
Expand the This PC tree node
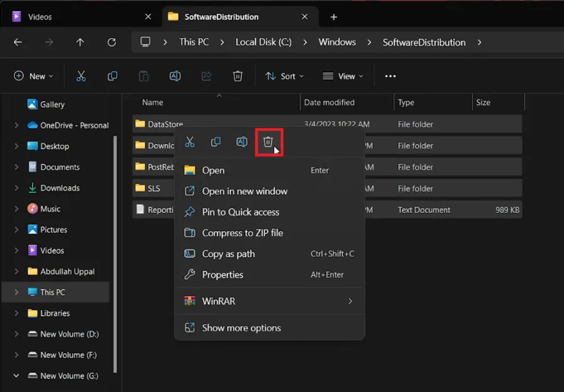coord(16,292)
